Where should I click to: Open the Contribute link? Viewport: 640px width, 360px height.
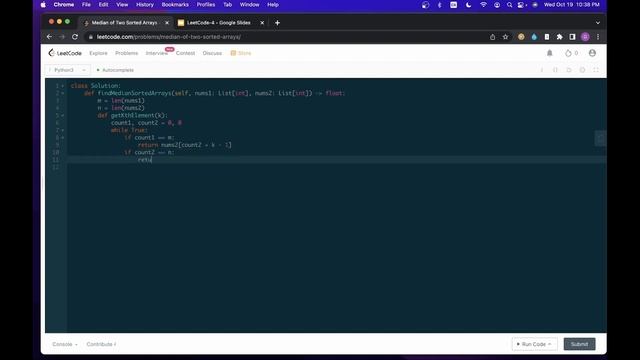point(101,344)
